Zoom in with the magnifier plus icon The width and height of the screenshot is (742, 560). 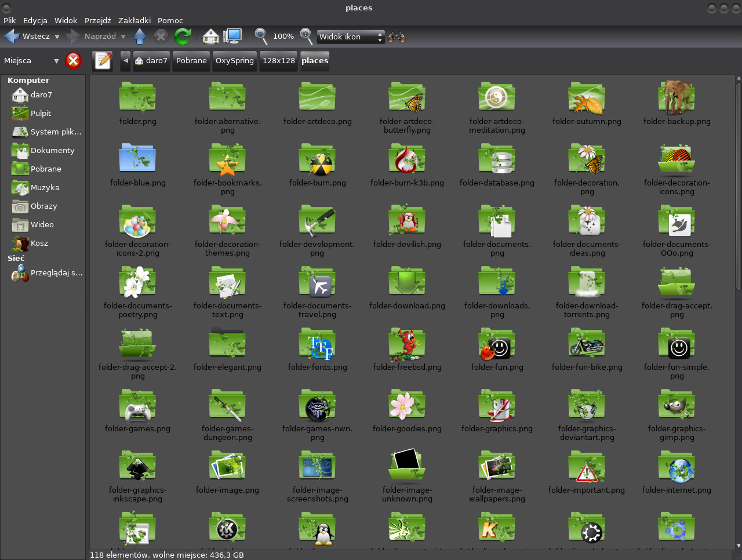coord(306,37)
